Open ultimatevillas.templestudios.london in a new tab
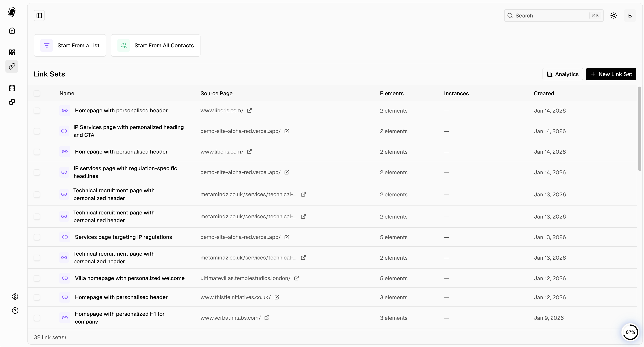The width and height of the screenshot is (644, 347). 297,278
